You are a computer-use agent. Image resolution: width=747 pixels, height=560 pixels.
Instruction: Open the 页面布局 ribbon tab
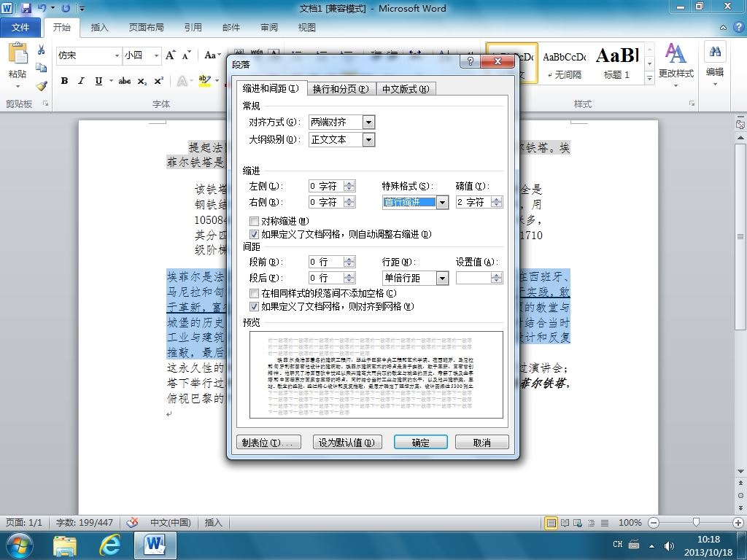point(146,28)
